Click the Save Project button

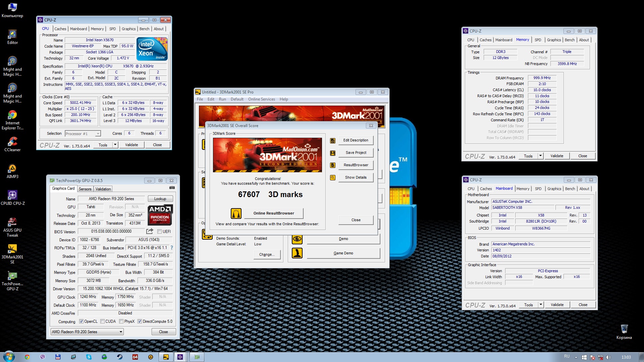[356, 153]
